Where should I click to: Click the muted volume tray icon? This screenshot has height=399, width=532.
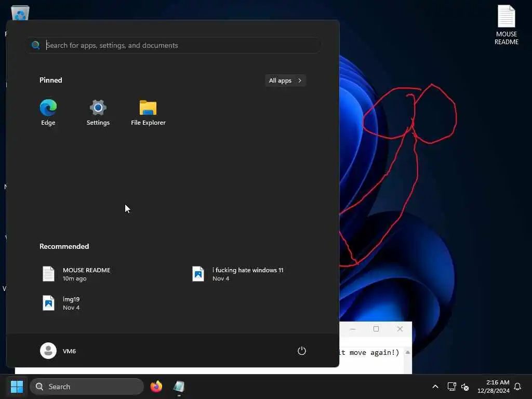click(x=465, y=387)
